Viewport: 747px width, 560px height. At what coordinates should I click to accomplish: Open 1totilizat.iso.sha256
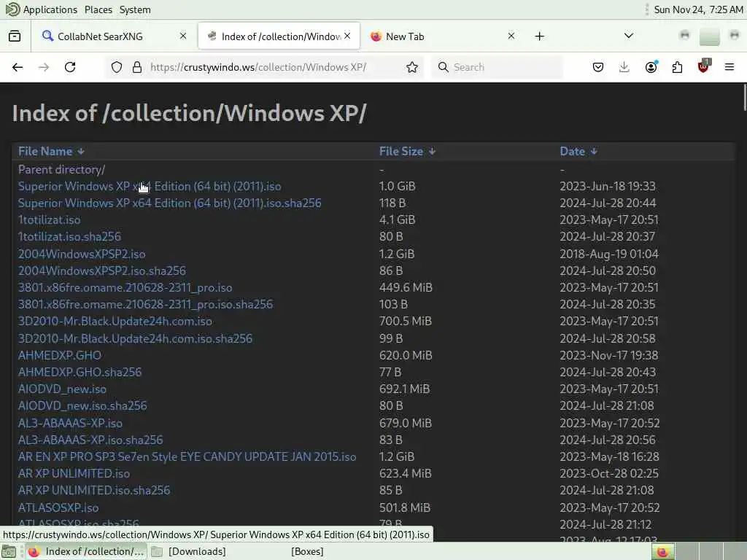69,237
